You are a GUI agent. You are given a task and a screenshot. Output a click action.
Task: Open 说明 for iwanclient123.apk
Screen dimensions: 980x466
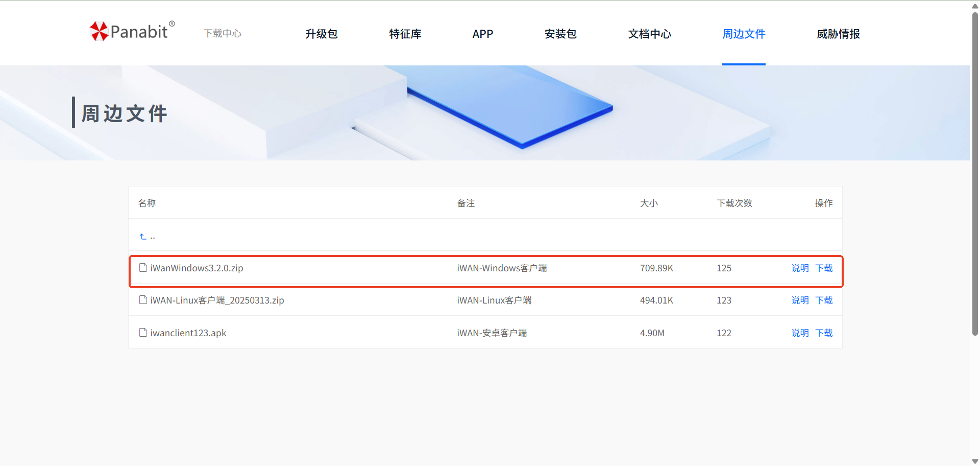(x=800, y=333)
